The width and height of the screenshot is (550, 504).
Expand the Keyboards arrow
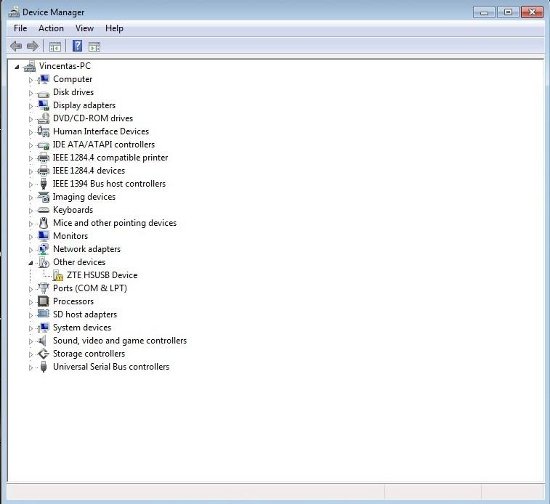pyautogui.click(x=31, y=211)
